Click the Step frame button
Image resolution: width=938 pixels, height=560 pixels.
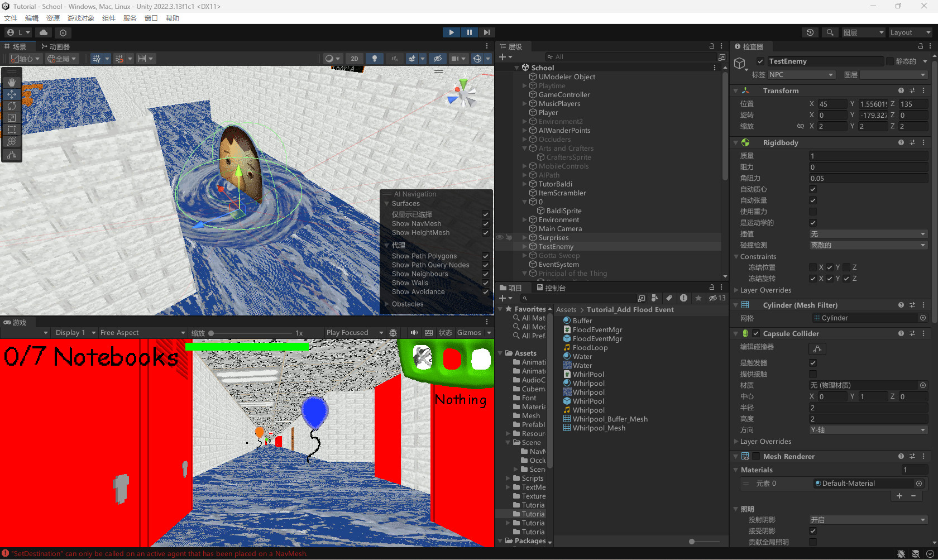(487, 32)
